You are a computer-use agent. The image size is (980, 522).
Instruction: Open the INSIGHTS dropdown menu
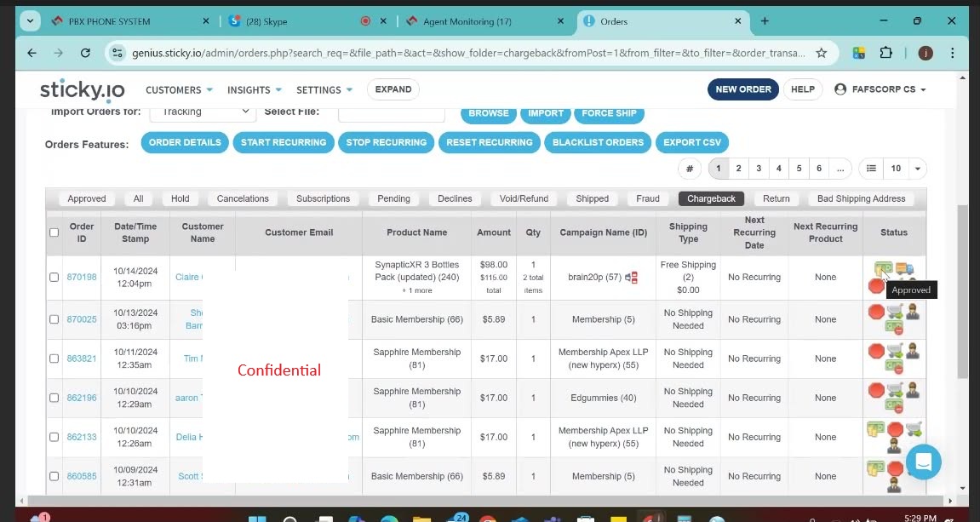(255, 90)
